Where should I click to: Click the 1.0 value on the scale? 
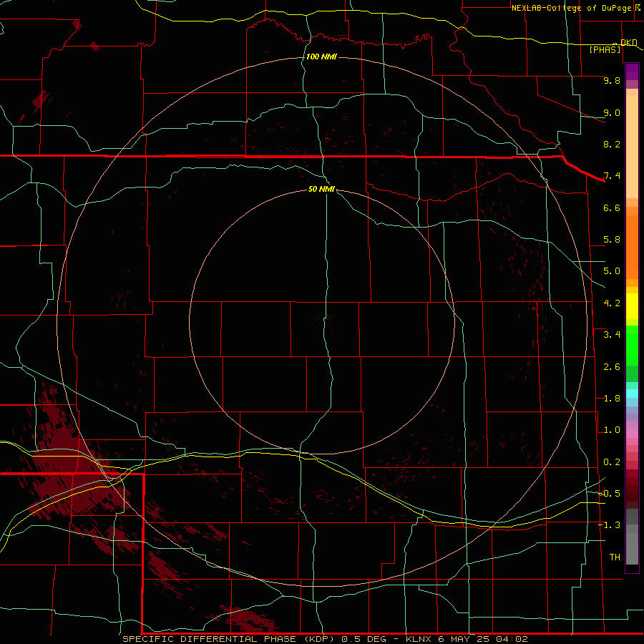[612, 430]
